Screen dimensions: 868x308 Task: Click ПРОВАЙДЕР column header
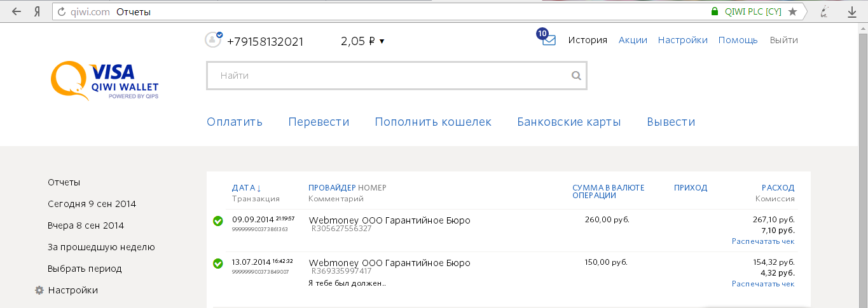coord(332,188)
